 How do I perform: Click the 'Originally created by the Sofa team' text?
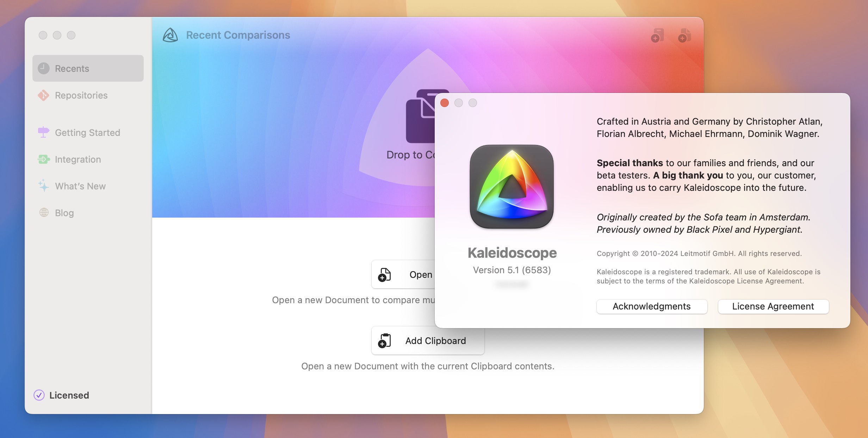[x=703, y=223]
